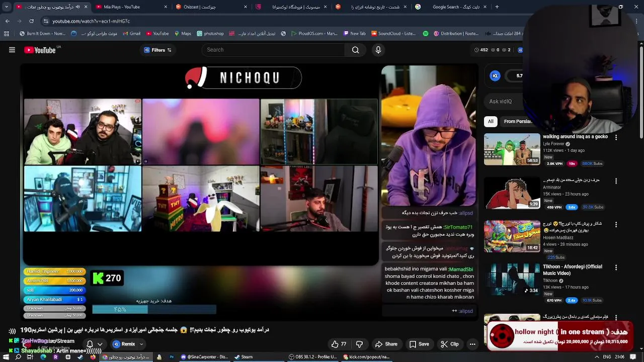Switch to kick.com popout taskbar window
Viewport: 644px width, 362px height.
[x=366, y=357]
